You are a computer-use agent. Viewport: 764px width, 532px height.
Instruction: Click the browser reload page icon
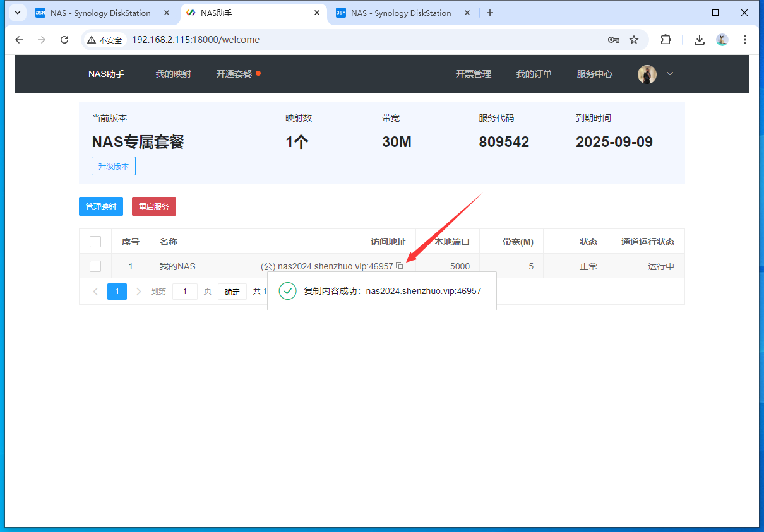click(x=64, y=40)
